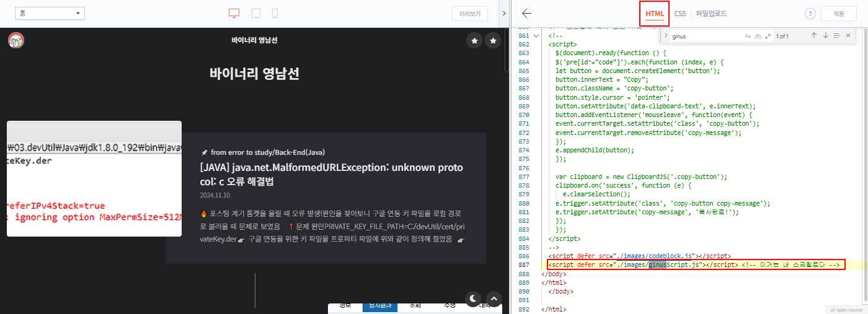
Task: Select mobile phone preview mode icon
Action: click(275, 14)
